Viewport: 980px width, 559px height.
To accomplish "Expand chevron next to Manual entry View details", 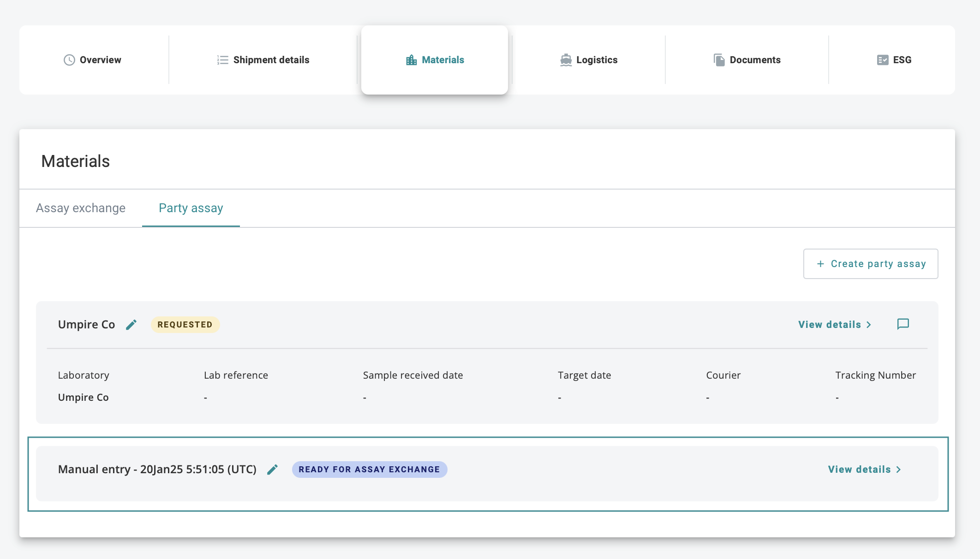I will click(899, 470).
